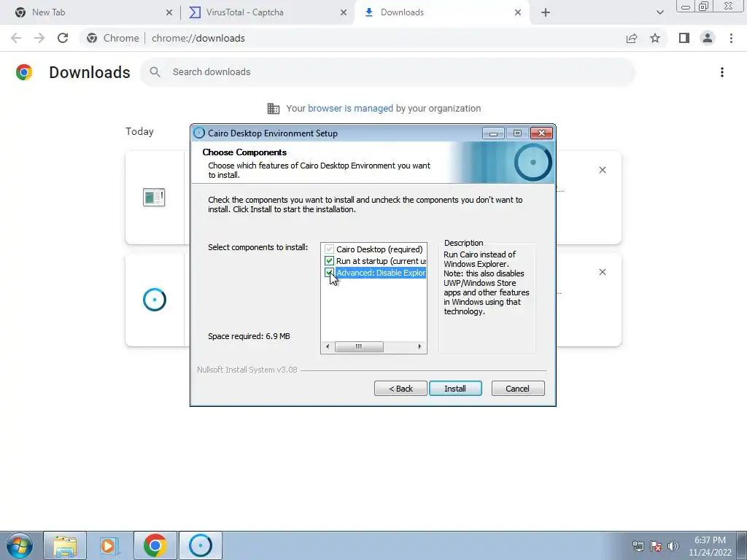Open volume control tray icon
Viewport: 747px width, 560px height.
[673, 546]
